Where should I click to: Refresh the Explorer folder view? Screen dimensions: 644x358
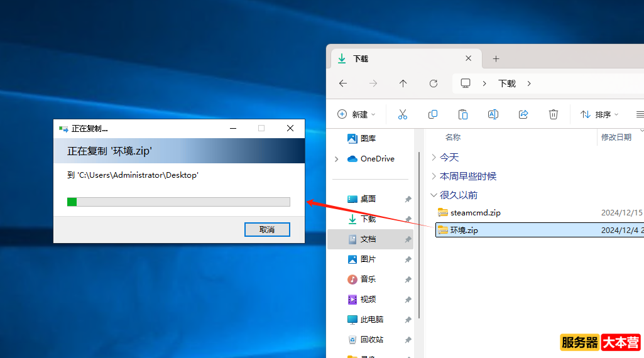pyautogui.click(x=434, y=84)
